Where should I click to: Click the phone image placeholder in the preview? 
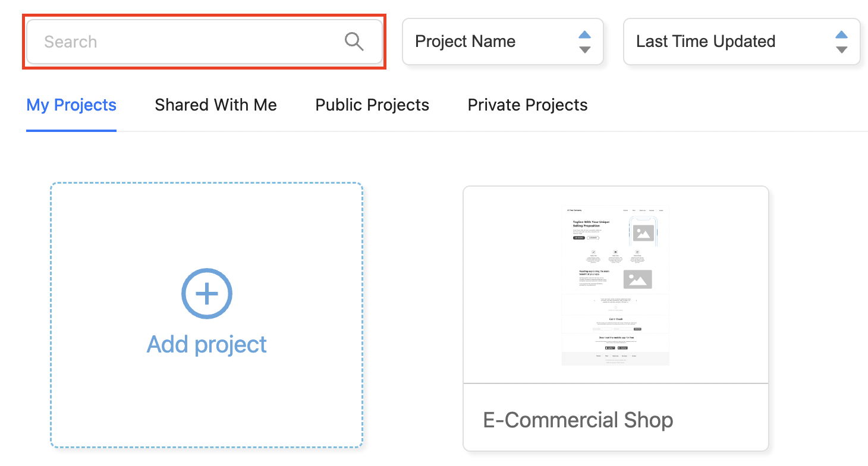click(643, 232)
